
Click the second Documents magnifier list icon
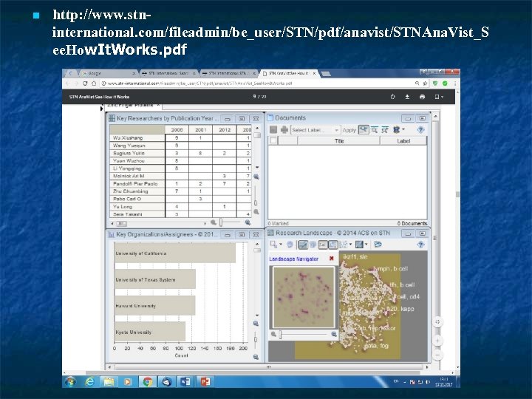[375, 129]
